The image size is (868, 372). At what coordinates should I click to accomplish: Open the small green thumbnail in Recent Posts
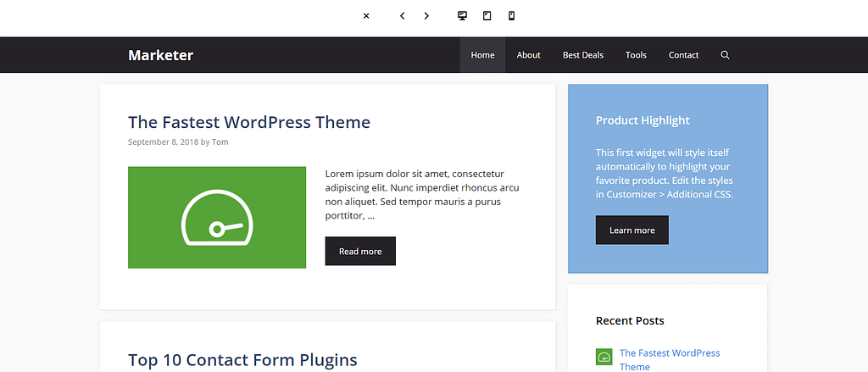click(x=604, y=357)
